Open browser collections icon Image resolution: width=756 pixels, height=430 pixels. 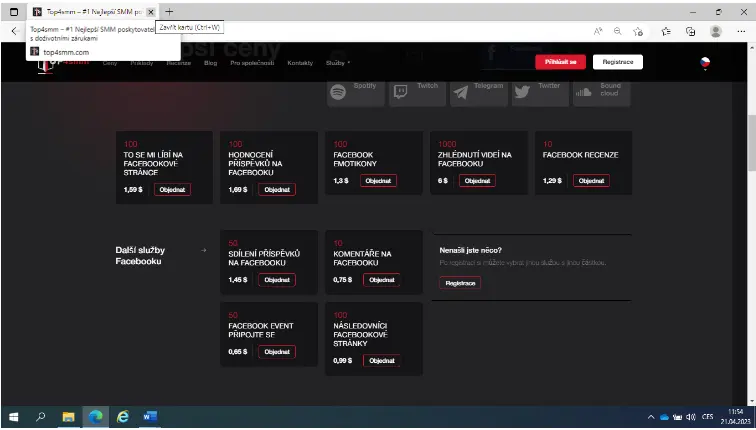[x=690, y=31]
